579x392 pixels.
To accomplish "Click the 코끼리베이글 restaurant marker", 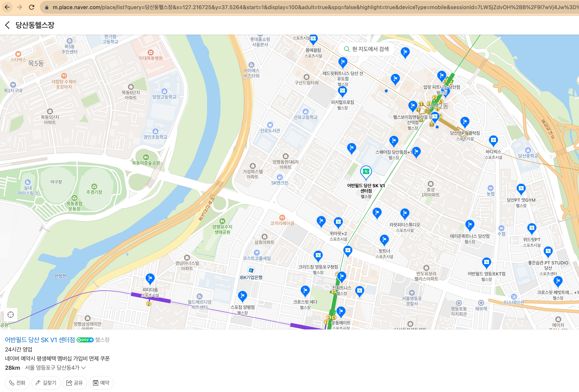I will (282, 217).
